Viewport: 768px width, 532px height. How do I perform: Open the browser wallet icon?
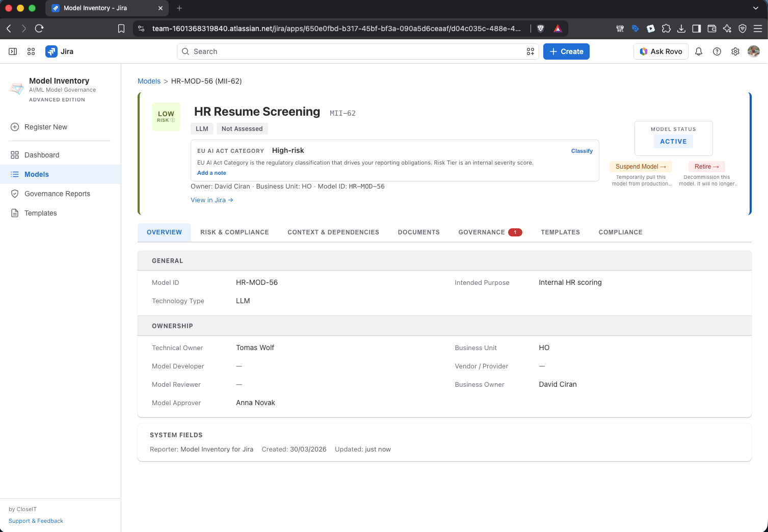tap(712, 29)
